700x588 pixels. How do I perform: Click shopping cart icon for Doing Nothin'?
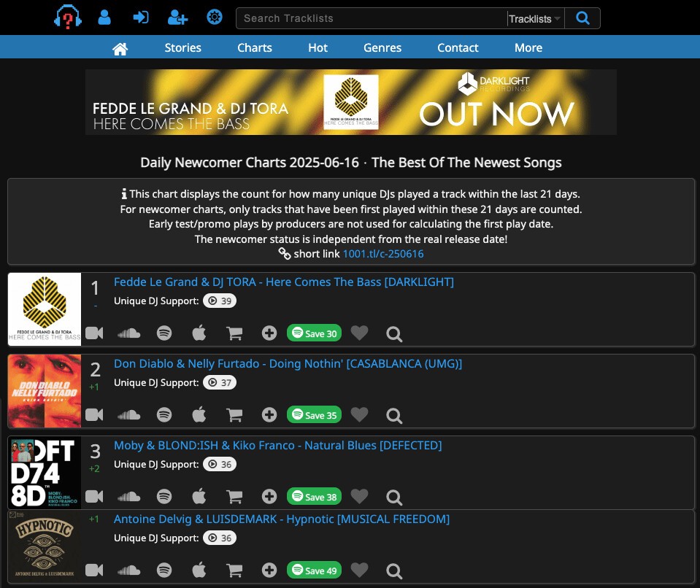[x=234, y=415]
